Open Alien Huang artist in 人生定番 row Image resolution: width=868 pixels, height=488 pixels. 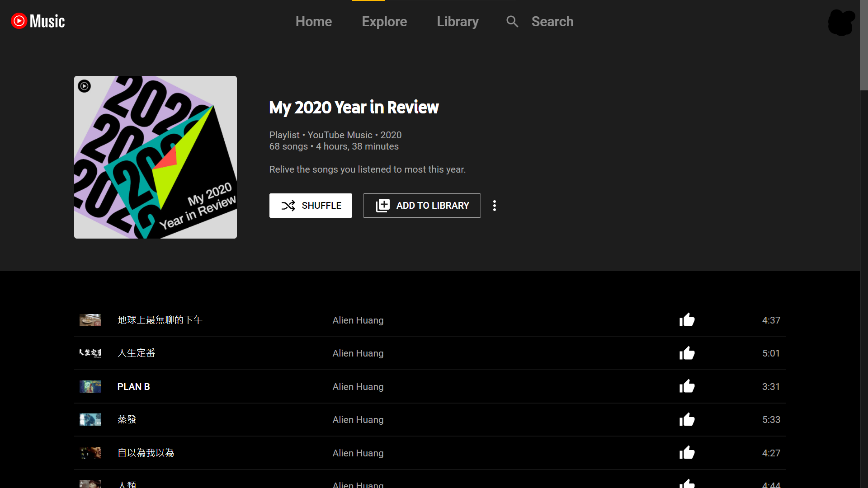coord(358,353)
